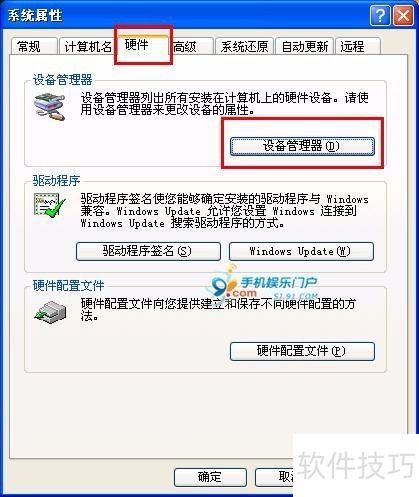The width and height of the screenshot is (419, 497).
Task: Click the 驱动程序签名(S) button
Action: pos(148,251)
